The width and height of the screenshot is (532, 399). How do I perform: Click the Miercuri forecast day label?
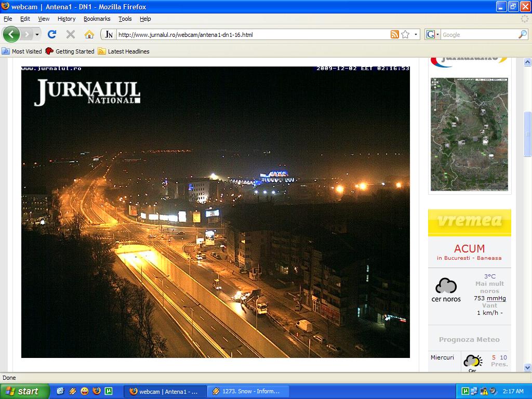click(442, 357)
